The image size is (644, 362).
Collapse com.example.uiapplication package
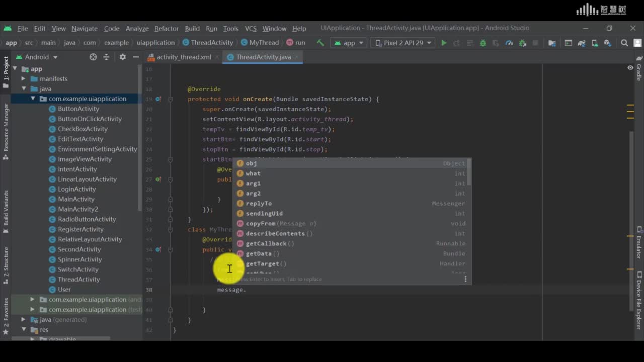coord(32,99)
